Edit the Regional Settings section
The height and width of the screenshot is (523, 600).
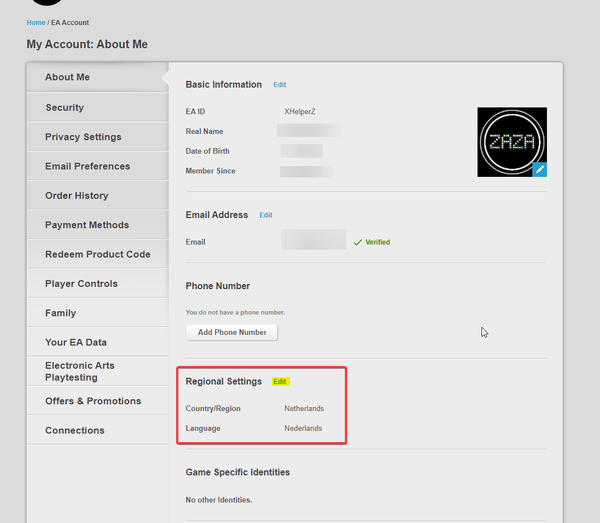coord(281,382)
